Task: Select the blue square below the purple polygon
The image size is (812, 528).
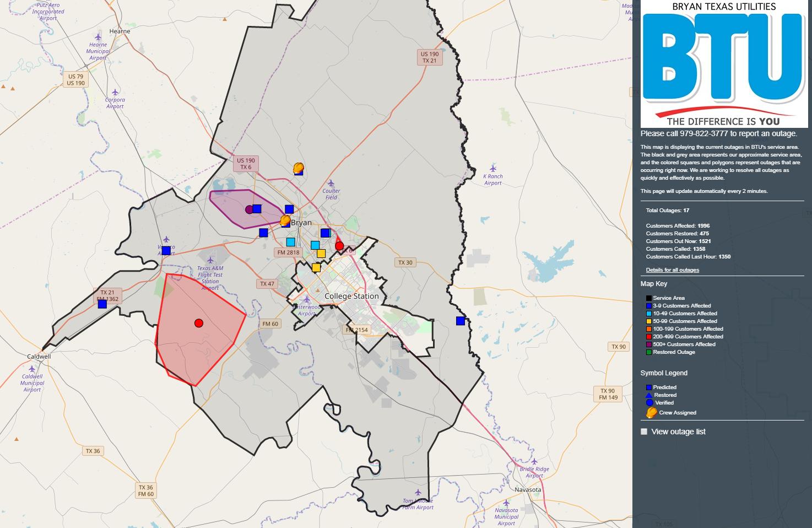Action: (263, 233)
